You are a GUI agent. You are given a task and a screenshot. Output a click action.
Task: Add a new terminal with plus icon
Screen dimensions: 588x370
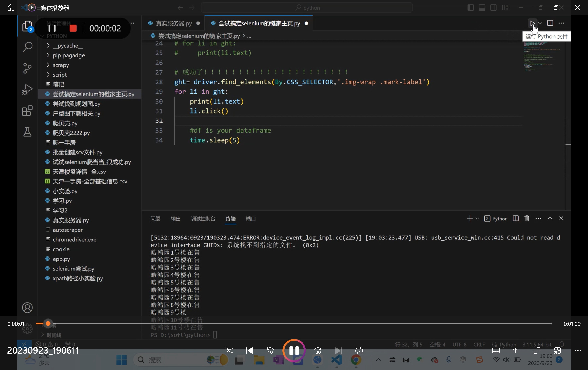pyautogui.click(x=469, y=218)
